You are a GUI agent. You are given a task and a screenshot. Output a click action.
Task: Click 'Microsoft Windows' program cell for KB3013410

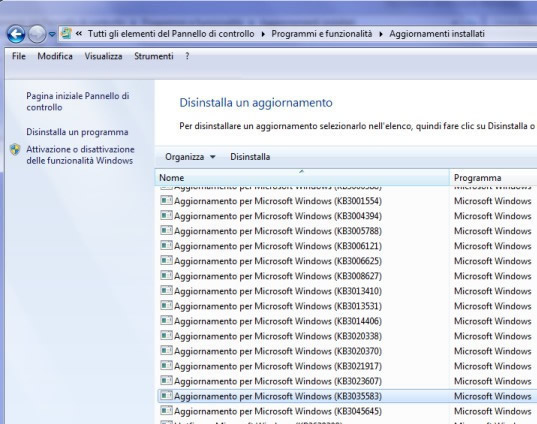tap(492, 291)
